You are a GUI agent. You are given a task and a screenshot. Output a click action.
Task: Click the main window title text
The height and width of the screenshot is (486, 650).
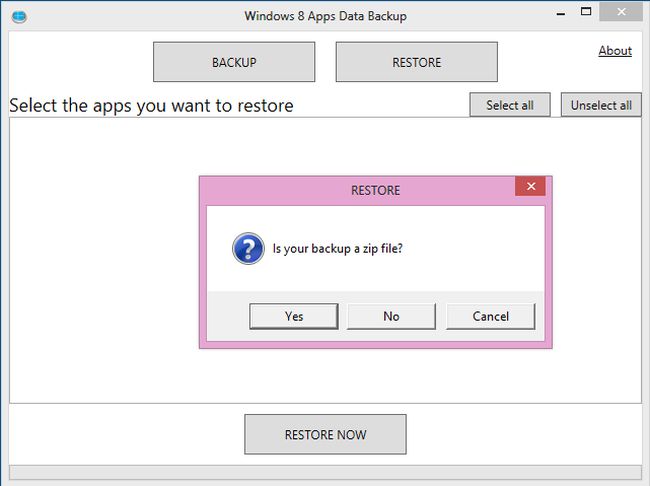click(x=325, y=16)
